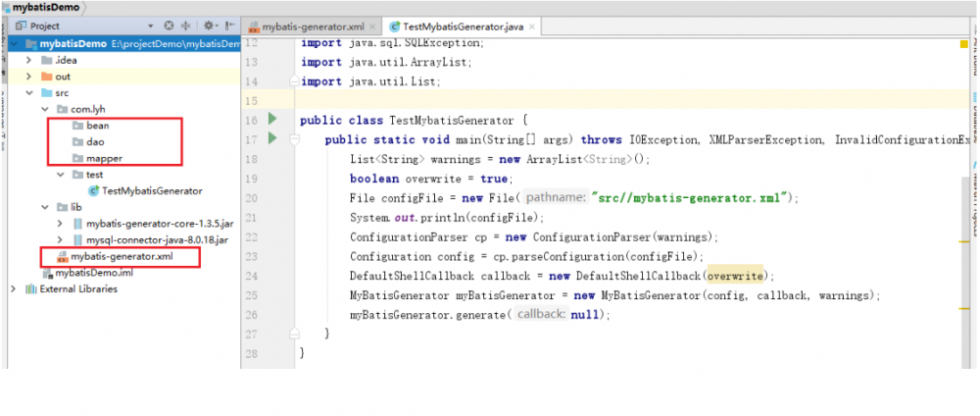Click the collapse all icon in Project panel

coord(185,26)
